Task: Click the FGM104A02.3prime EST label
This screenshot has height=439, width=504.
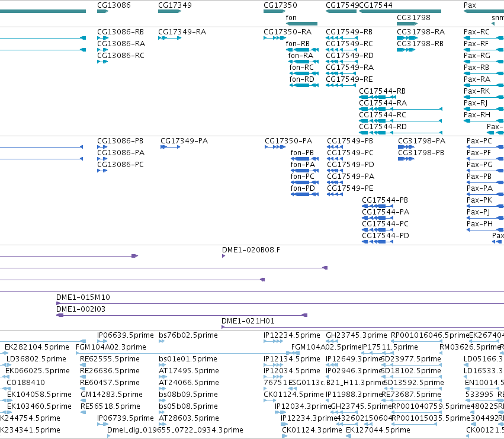Action: click(111, 347)
